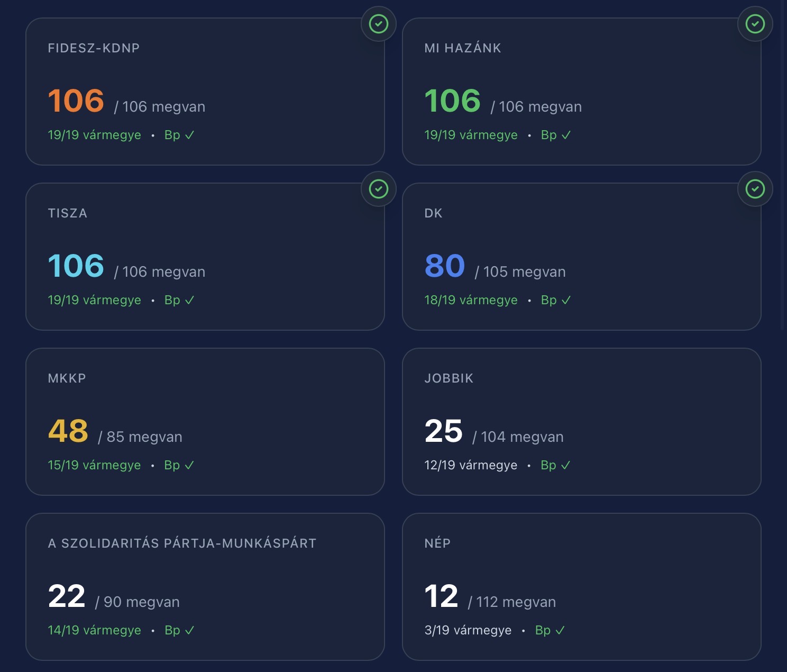Screen dimensions: 787x672
Task: Click the green check badge on MI HAZÁNK card
Action: click(x=755, y=24)
